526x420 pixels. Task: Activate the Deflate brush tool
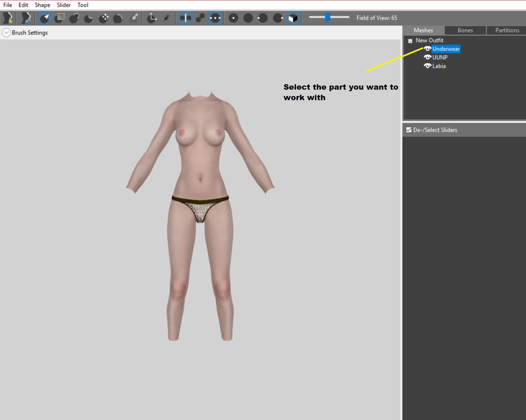88,18
